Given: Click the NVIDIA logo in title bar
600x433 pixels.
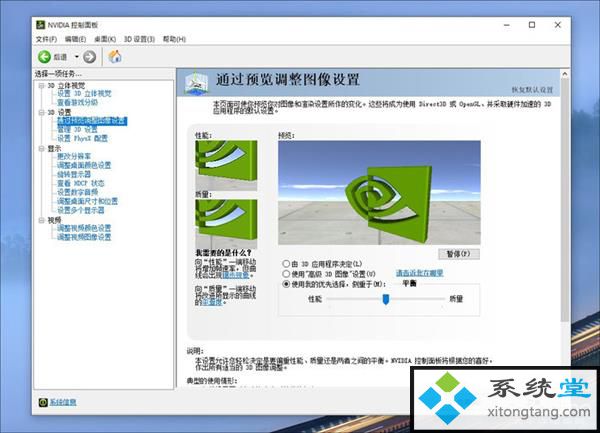Looking at the screenshot, I should point(40,25).
